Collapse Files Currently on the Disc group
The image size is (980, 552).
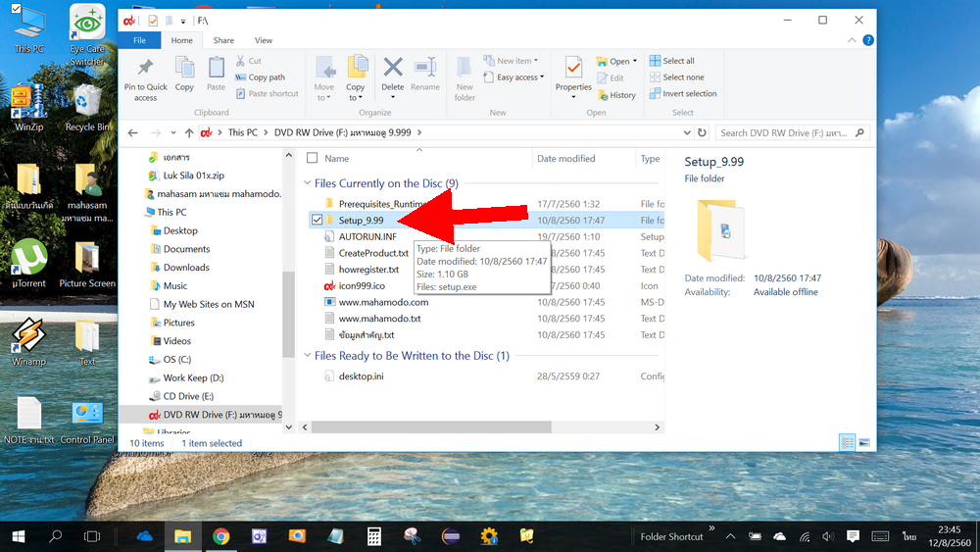(307, 183)
